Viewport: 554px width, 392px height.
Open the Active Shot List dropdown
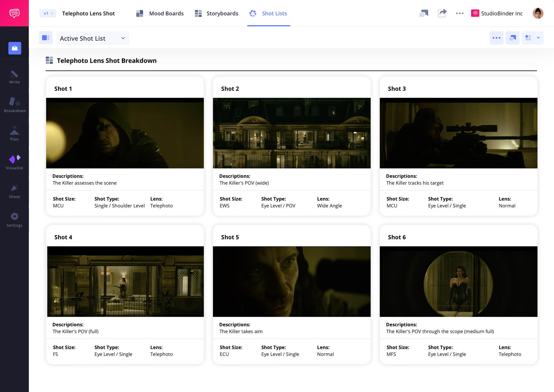(x=93, y=38)
